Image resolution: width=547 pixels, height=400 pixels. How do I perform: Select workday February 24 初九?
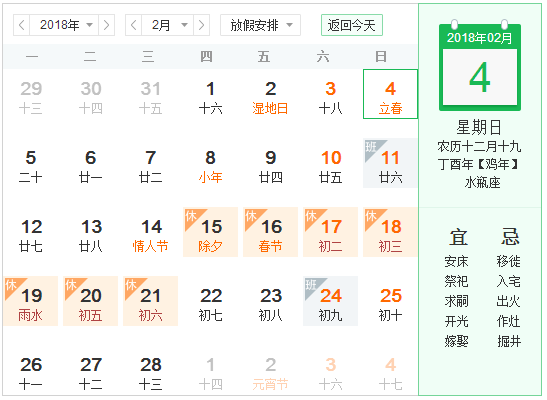click(x=330, y=301)
